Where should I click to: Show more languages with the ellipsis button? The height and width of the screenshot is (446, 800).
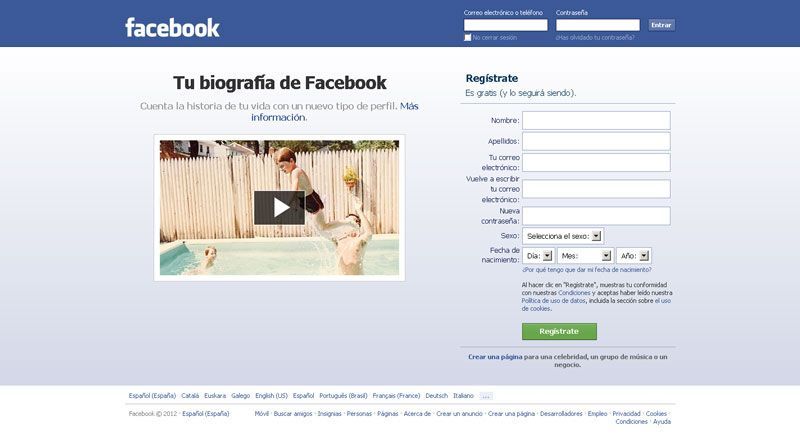point(486,396)
